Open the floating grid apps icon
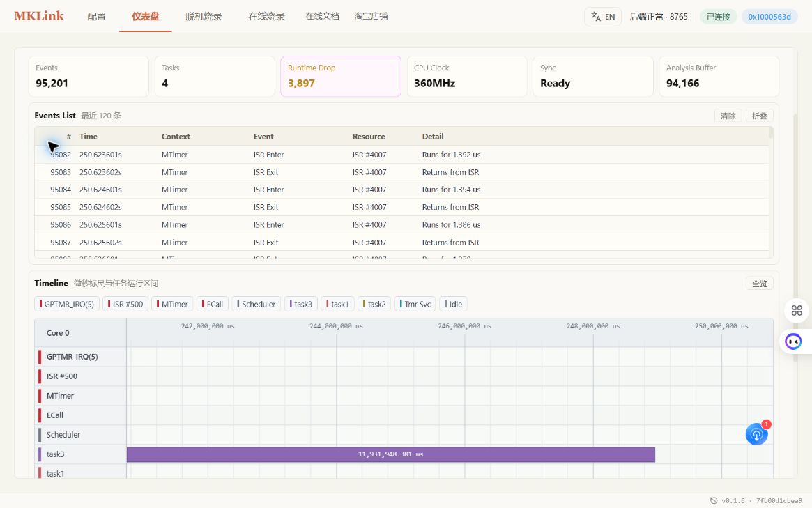Screen dimensions: 812x508 coord(797,310)
